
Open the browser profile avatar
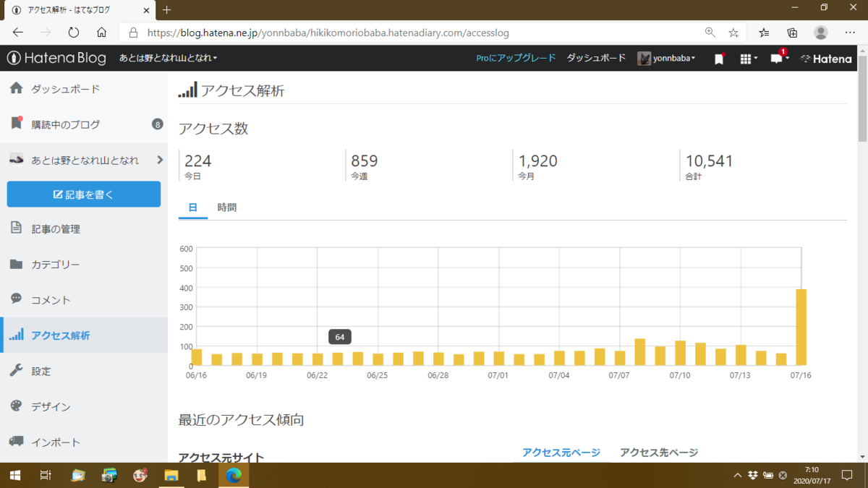pyautogui.click(x=821, y=33)
